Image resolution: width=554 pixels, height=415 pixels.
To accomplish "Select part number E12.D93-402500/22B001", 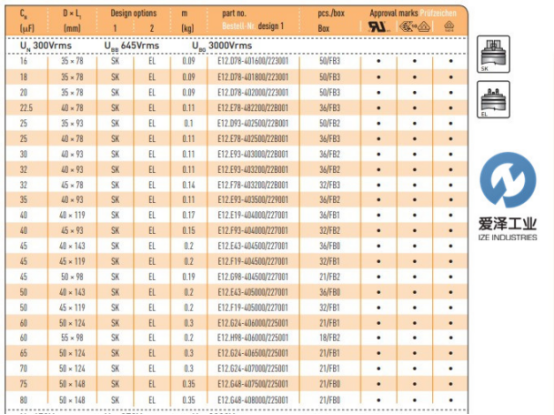I will [x=253, y=123].
